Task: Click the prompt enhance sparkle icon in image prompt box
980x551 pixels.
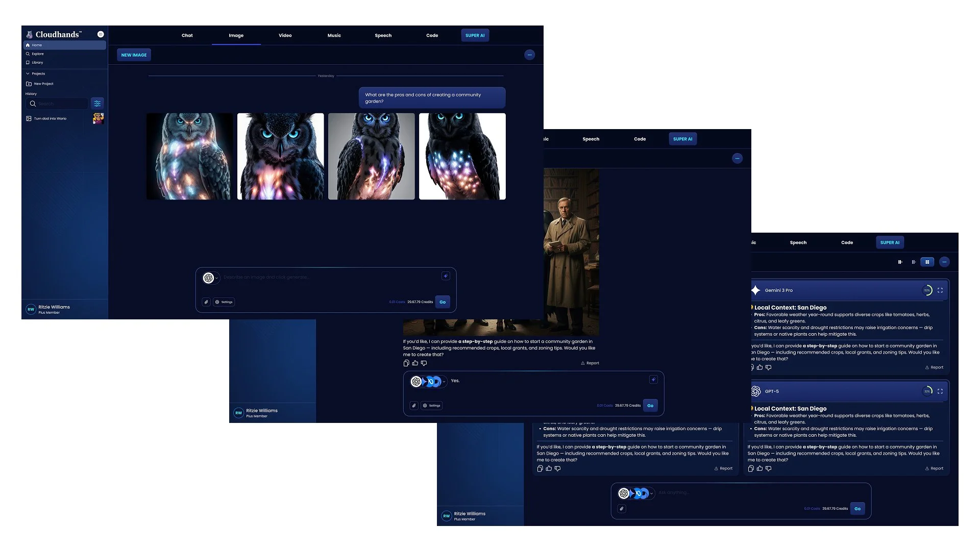Action: (x=446, y=276)
